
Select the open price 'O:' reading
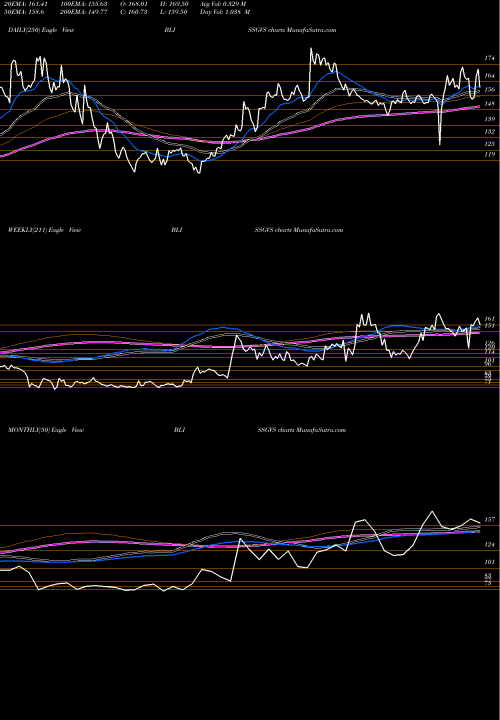click(x=133, y=4)
